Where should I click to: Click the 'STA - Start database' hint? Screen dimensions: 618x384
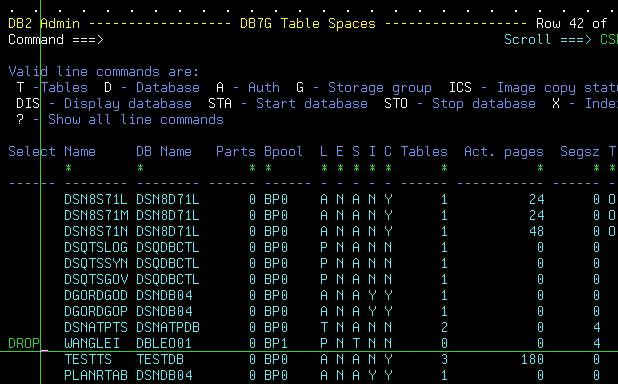tap(288, 104)
